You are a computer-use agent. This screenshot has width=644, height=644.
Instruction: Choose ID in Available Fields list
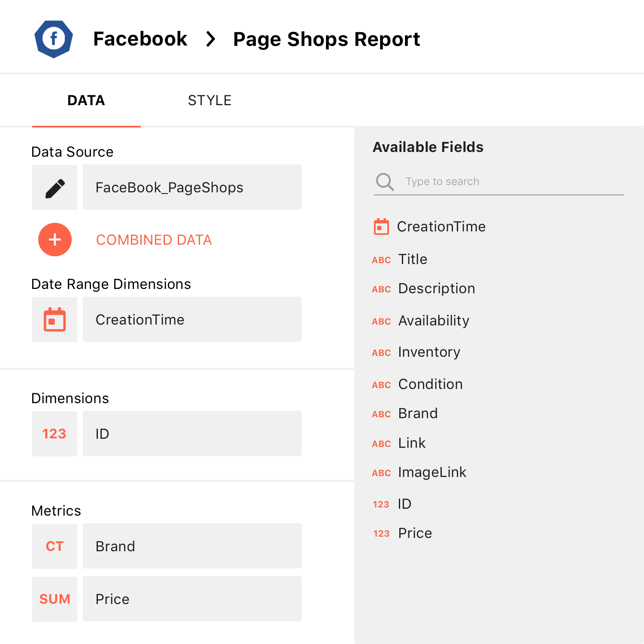tap(404, 504)
